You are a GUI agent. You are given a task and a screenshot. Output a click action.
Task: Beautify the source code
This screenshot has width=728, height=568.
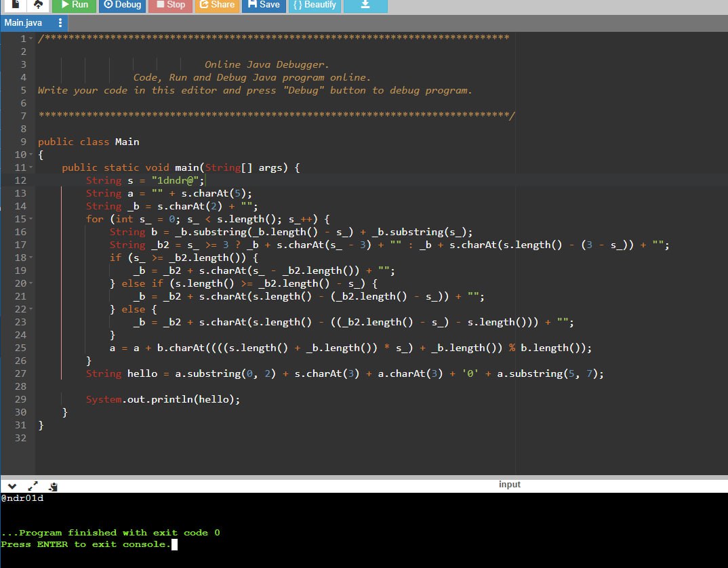[315, 5]
